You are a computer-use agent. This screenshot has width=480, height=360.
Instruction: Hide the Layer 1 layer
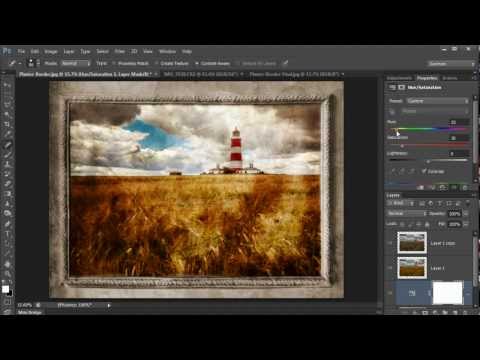[390, 268]
